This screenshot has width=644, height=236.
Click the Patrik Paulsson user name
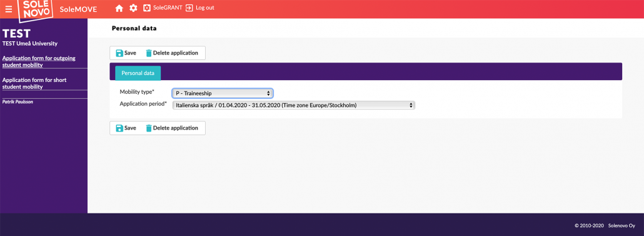(x=18, y=101)
